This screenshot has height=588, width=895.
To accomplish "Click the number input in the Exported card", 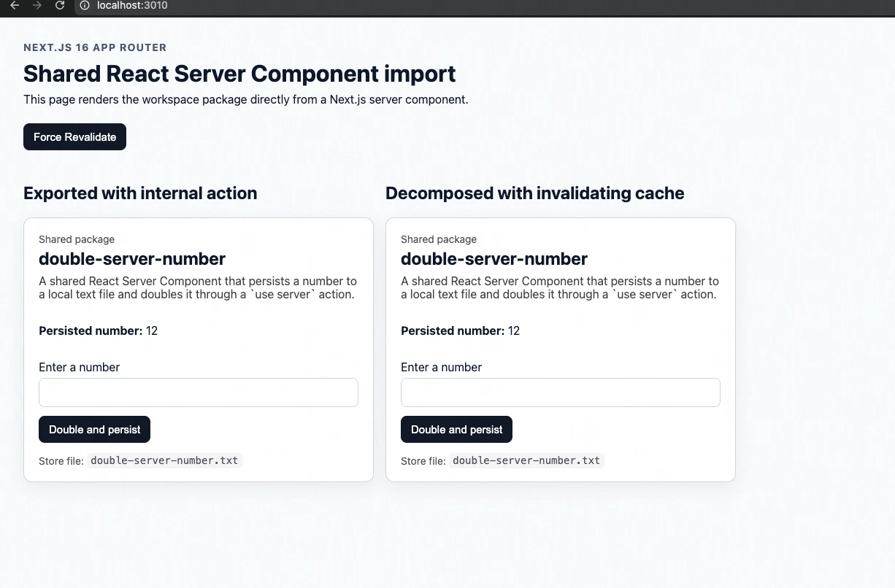I will click(198, 392).
